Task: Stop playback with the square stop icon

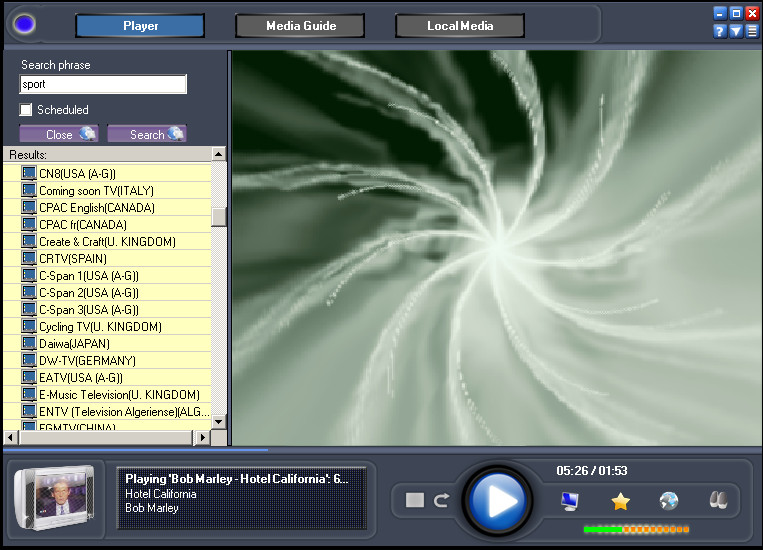Action: point(415,500)
